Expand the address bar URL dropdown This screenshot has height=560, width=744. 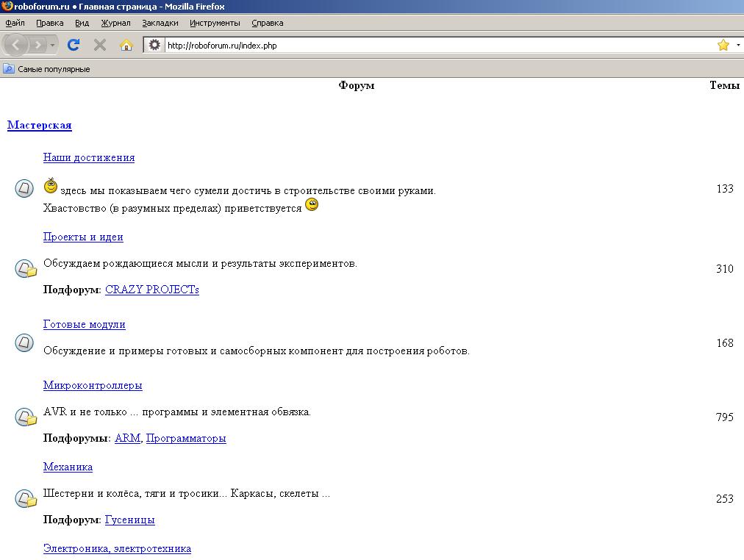[738, 45]
